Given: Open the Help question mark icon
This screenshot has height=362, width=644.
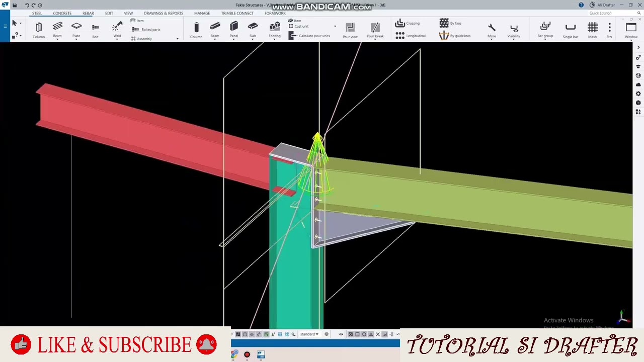Looking at the screenshot, I should point(581,5).
